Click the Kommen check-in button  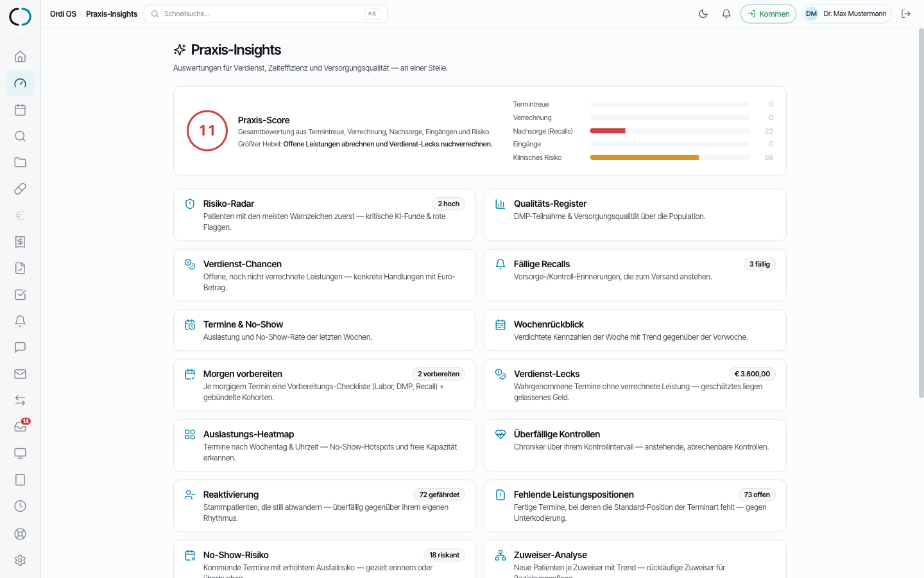tap(768, 13)
